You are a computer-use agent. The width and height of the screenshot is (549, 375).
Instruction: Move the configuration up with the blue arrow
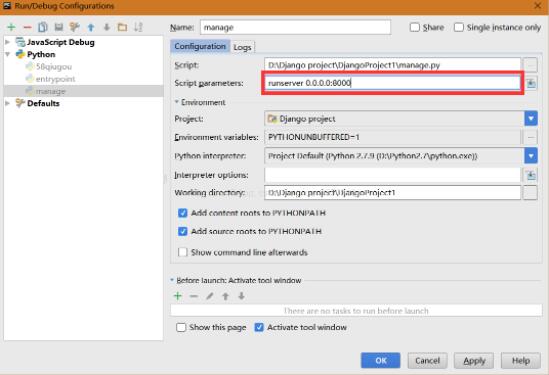coord(91,27)
